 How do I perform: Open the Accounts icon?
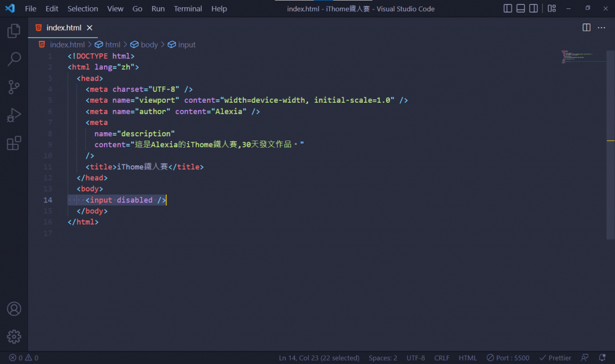14,309
